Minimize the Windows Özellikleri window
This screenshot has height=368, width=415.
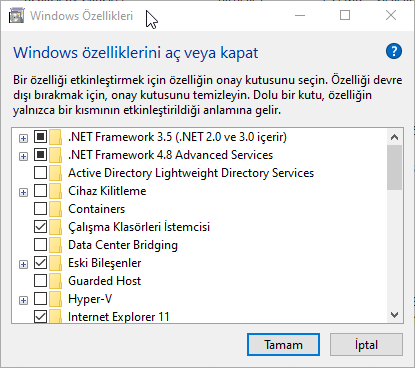coord(300,15)
